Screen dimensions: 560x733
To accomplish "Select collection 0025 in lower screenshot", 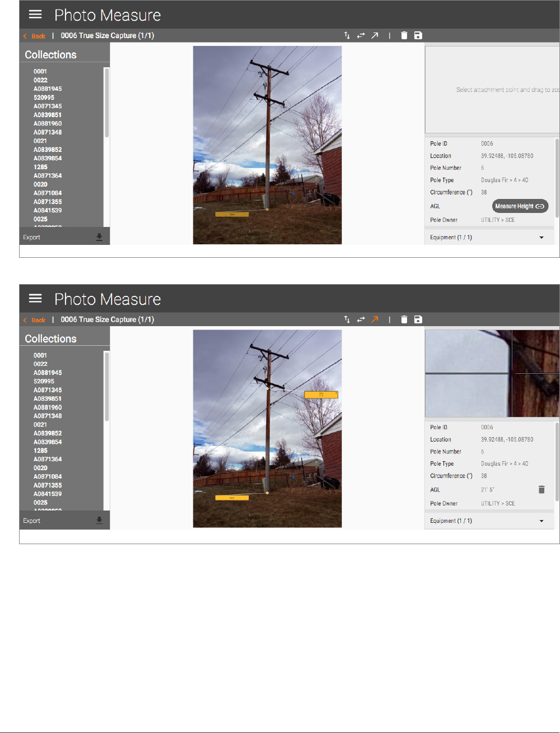I will click(40, 503).
